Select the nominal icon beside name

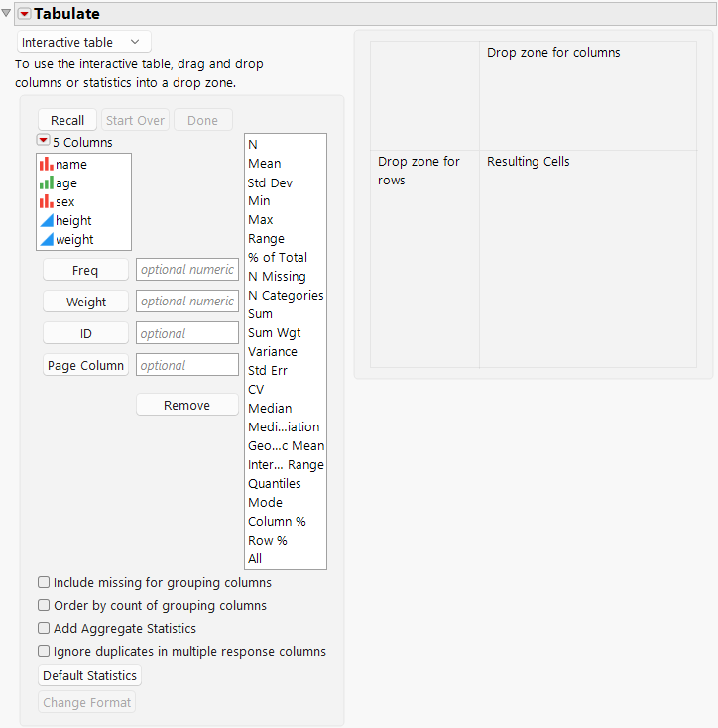(x=46, y=164)
